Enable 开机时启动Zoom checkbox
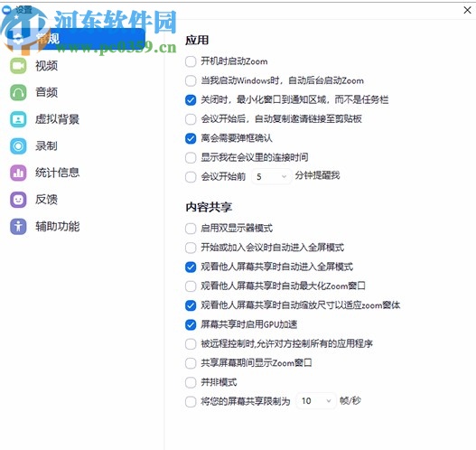Screen dimensions: 476x450 [191, 61]
